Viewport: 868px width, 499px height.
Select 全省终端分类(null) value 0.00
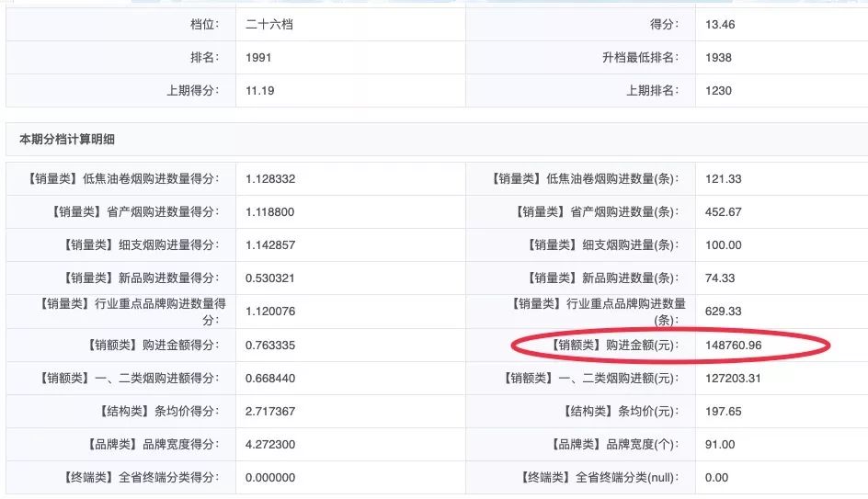click(716, 478)
